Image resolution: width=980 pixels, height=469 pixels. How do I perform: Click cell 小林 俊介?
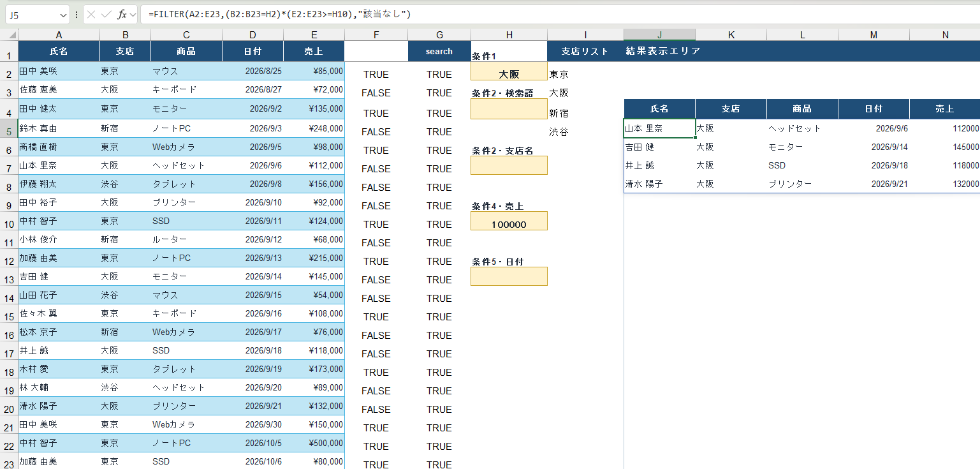[59, 239]
